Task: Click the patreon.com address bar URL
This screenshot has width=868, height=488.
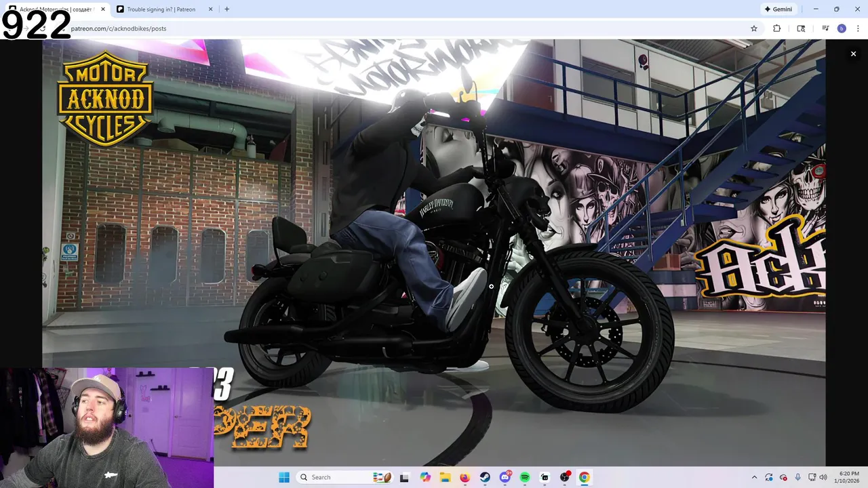Action: click(119, 28)
